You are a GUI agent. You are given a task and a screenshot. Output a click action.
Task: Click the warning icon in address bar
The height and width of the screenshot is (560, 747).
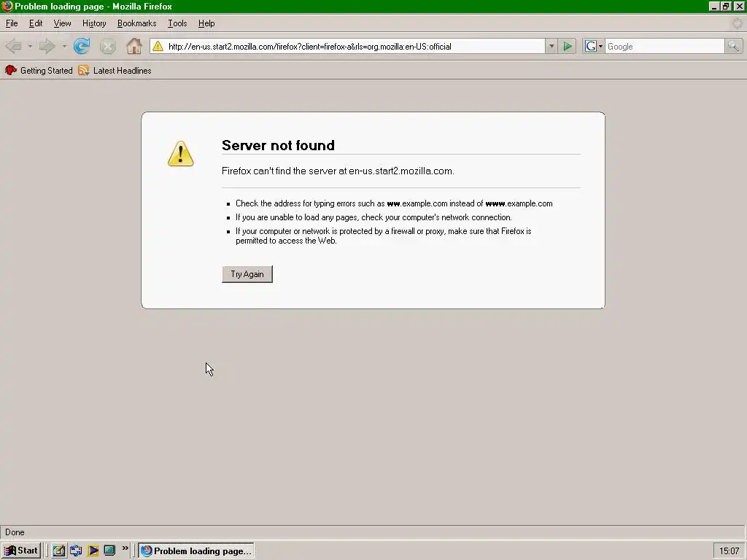tap(158, 46)
